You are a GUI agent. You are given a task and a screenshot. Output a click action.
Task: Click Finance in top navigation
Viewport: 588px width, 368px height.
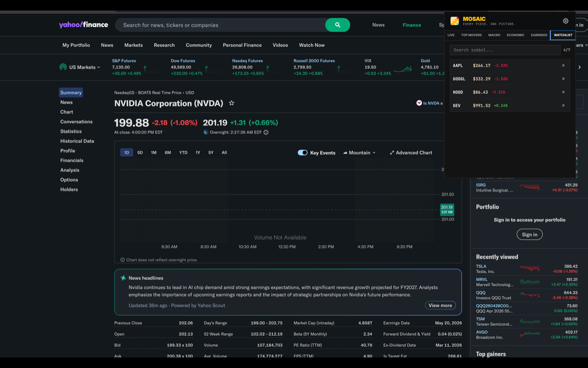[x=412, y=25]
